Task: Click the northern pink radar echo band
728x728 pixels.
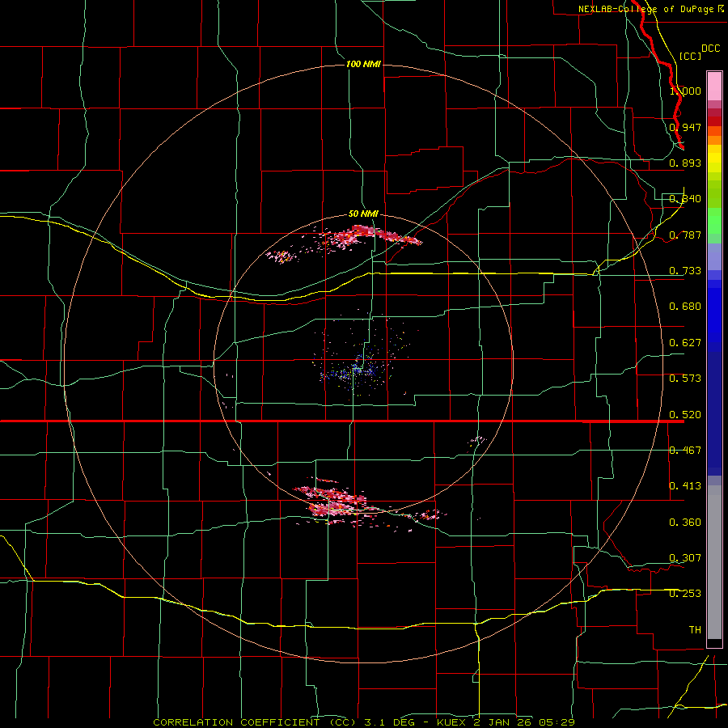Action: tap(366, 235)
